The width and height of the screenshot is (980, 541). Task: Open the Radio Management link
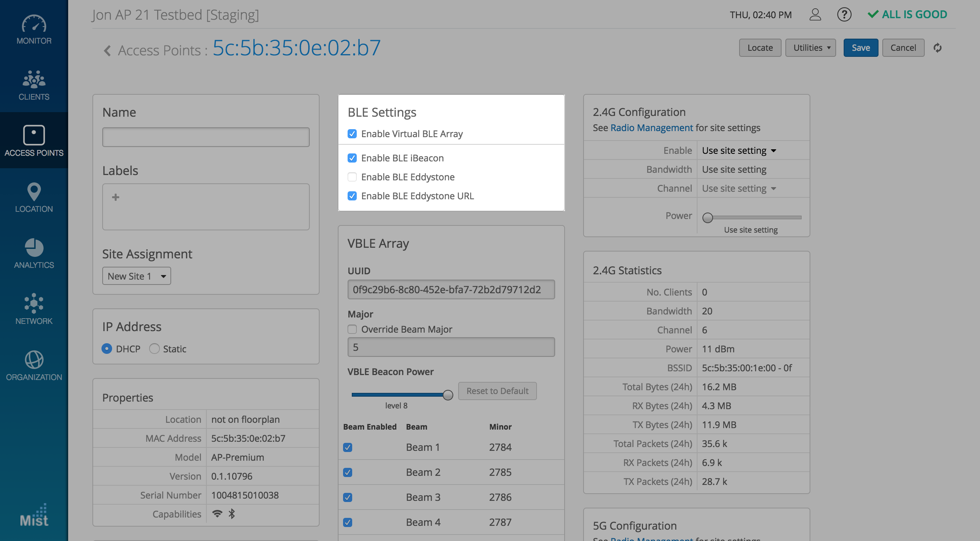(x=651, y=128)
